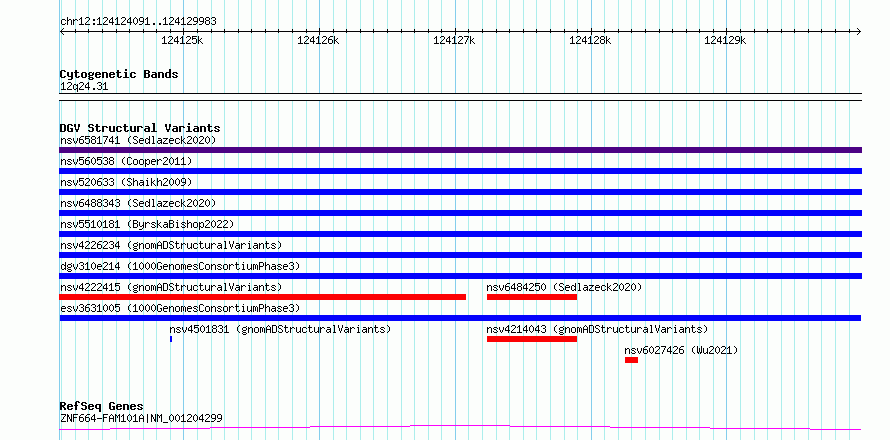This screenshot has width=890, height=440.
Task: Click the chr12:124124091..124129983 coordinate label
Action: (x=138, y=22)
